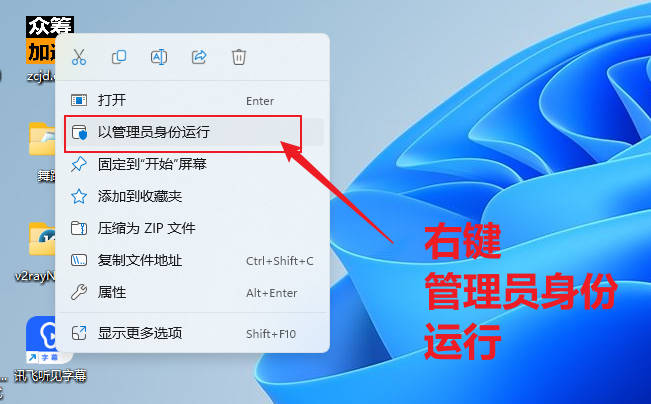Screen dimensions: 651x404
Task: Select the v2rayN folder on desktop
Action: 35,252
